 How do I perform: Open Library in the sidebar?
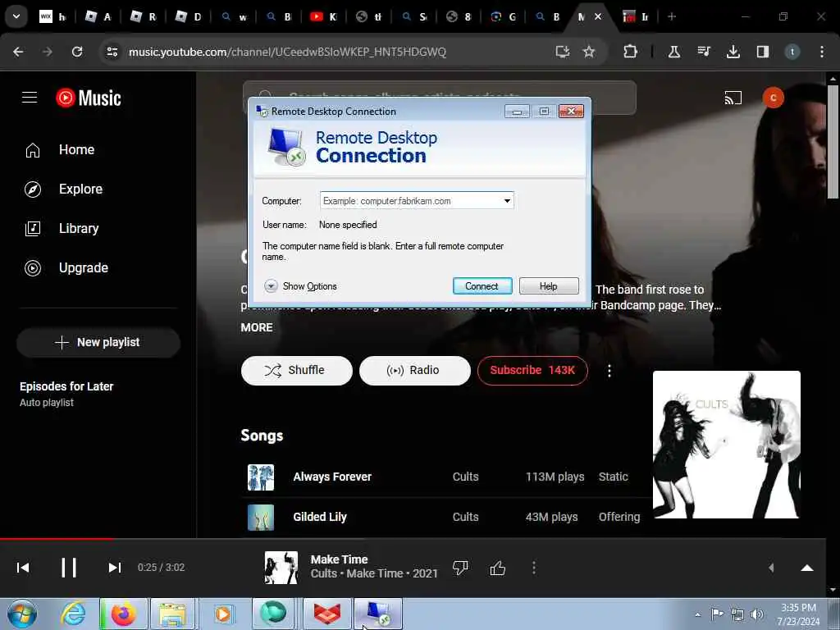point(79,229)
